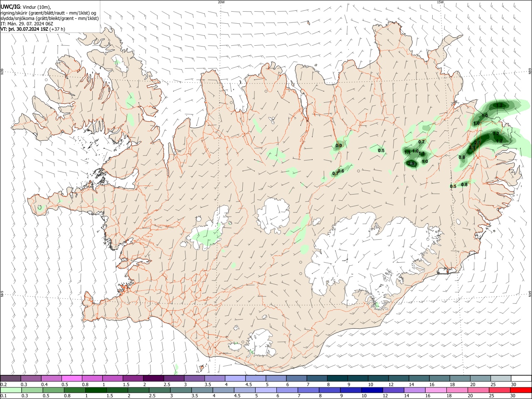Viewport: 532px width, 399px height.
Task: Select the blue swatch labeled 8 in lower legend
Action: [x=329, y=390]
